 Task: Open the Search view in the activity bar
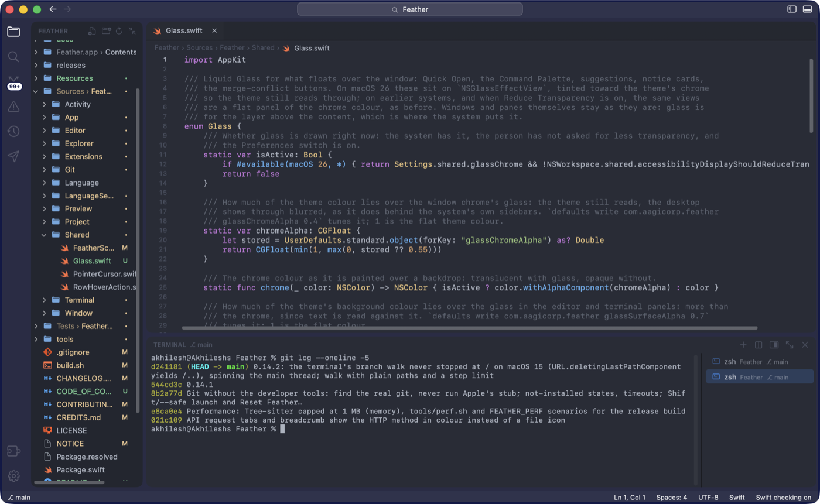click(x=13, y=57)
